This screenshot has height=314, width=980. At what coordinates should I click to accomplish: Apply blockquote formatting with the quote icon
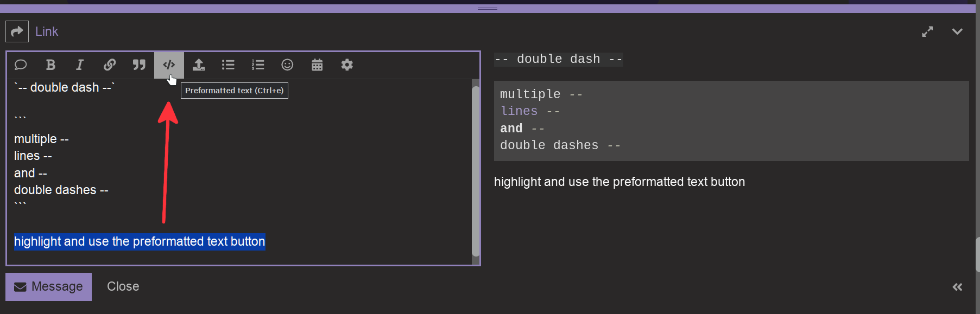(139, 65)
